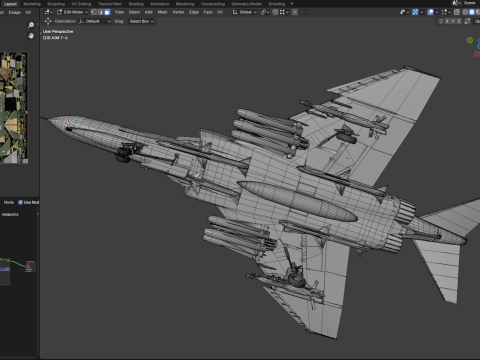The height and width of the screenshot is (360, 480).
Task: Click the green Y axis gizmo circle
Action: tap(470, 40)
